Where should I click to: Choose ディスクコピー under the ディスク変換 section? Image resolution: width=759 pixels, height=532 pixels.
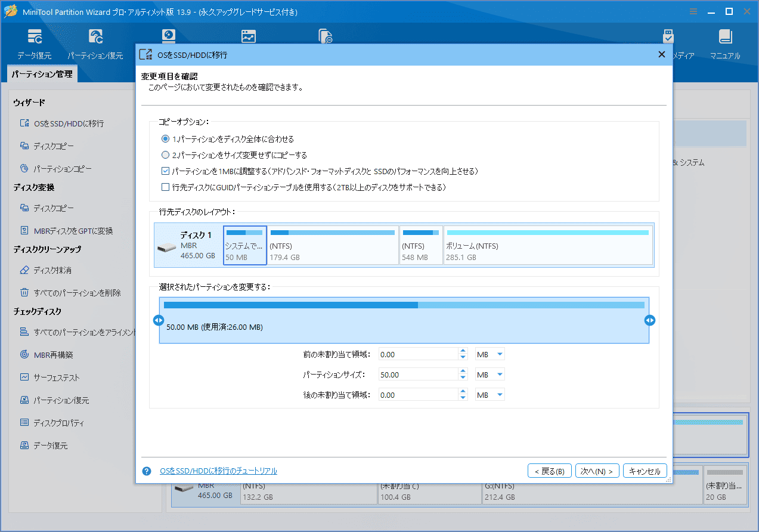tap(47, 208)
